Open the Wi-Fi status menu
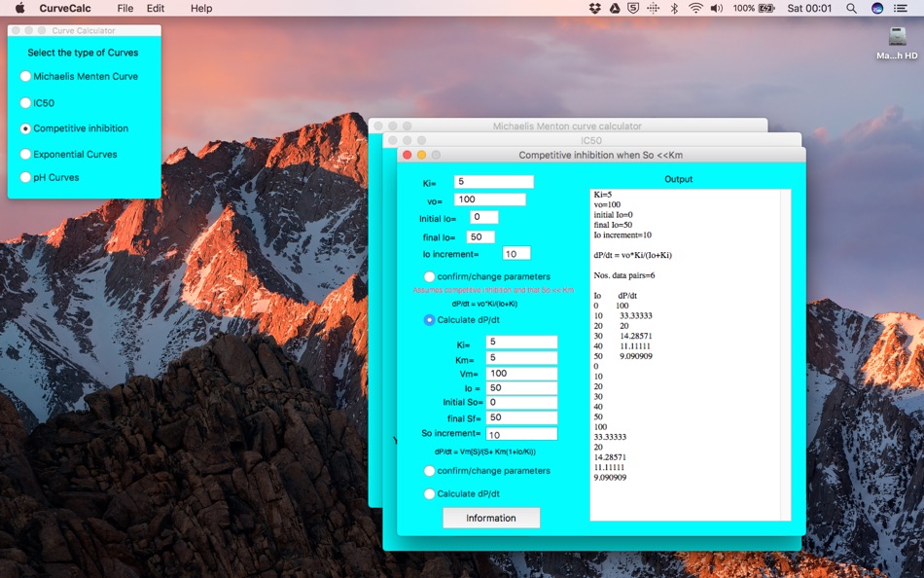 [695, 8]
